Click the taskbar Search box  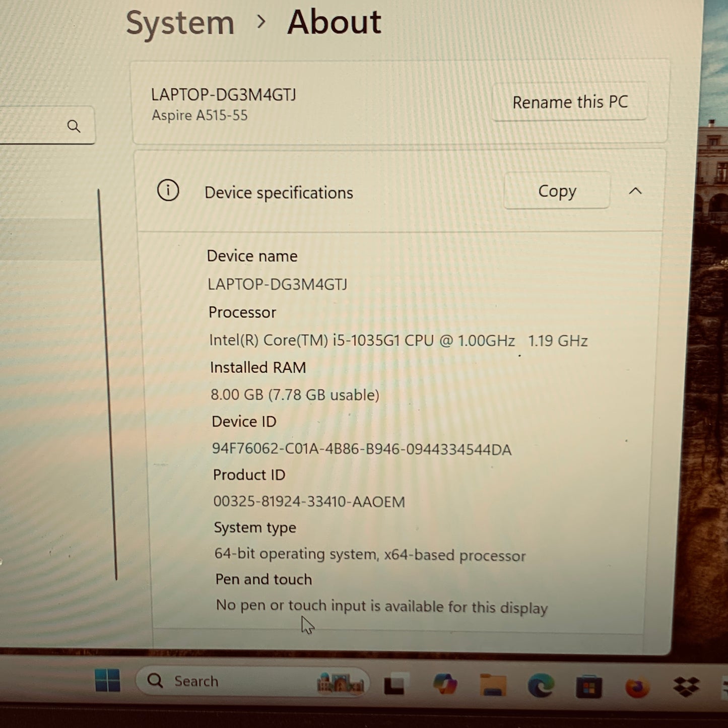tap(252, 681)
